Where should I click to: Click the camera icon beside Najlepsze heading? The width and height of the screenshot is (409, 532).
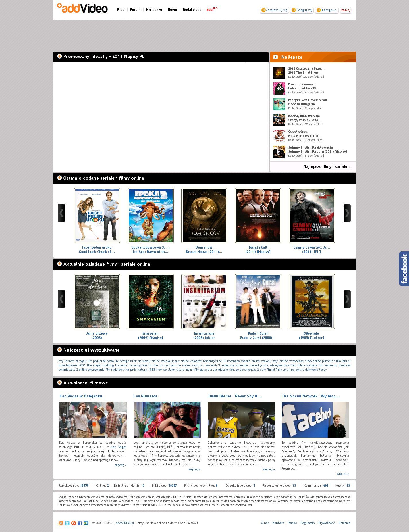[x=276, y=57]
